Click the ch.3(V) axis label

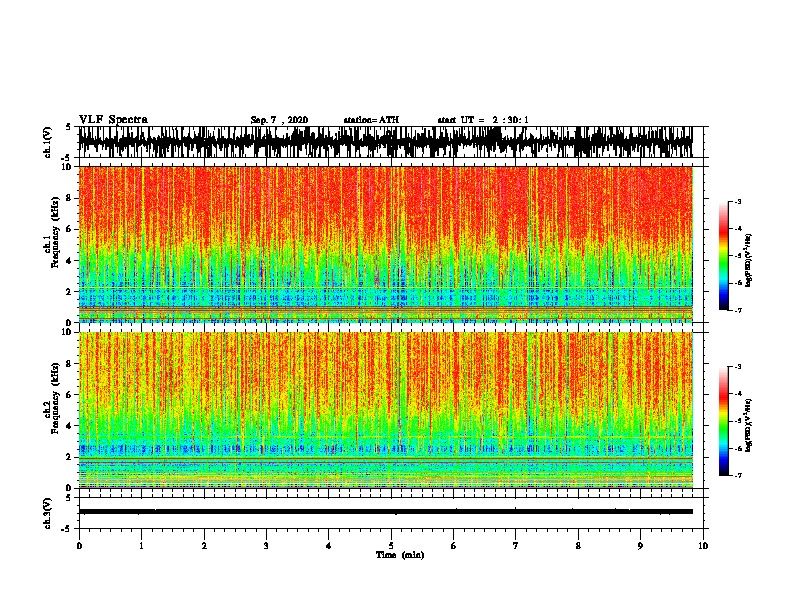coord(48,514)
